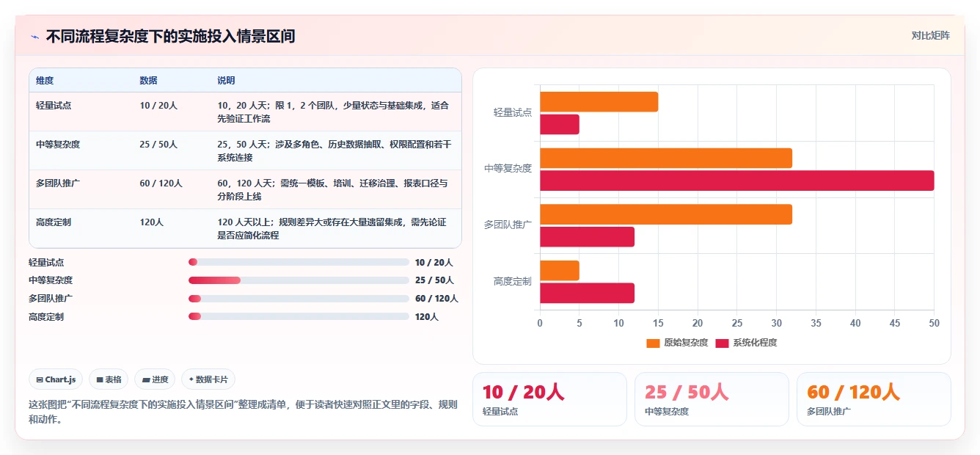This screenshot has width=980, height=455.
Task: Open the 10 / 20人 轻量试点 data card
Action: (549, 399)
